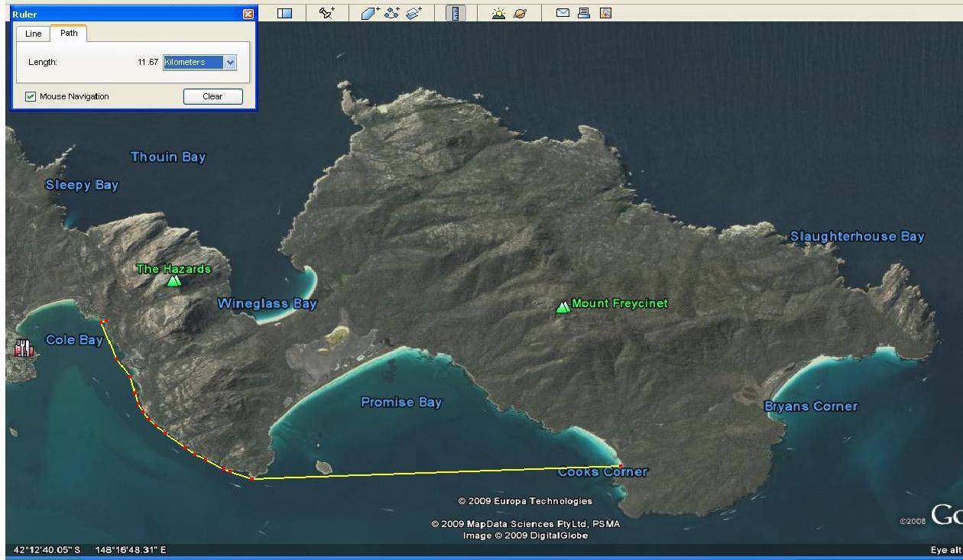Uncheck the Mouse Navigation checkbox
Image resolution: width=963 pixels, height=560 pixels.
(x=31, y=96)
